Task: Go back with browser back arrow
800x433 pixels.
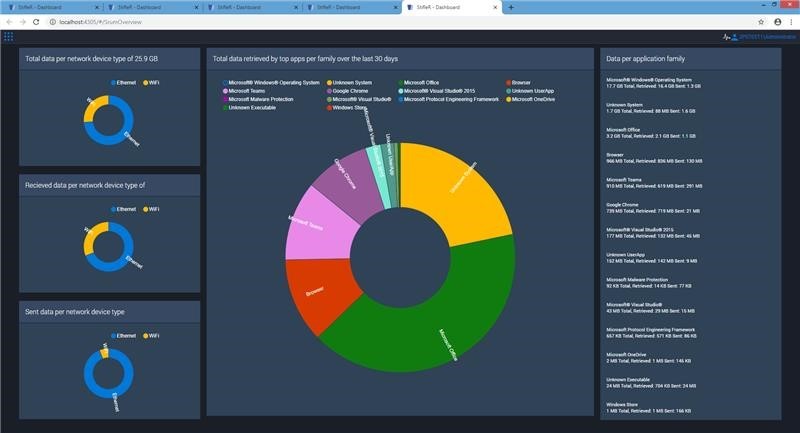Action: pos(9,22)
